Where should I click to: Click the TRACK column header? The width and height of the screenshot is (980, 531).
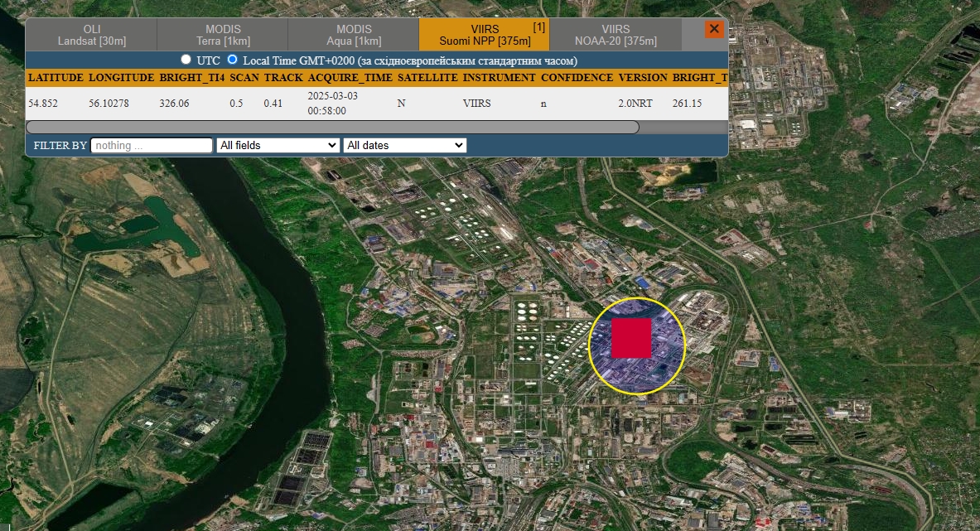tap(283, 78)
